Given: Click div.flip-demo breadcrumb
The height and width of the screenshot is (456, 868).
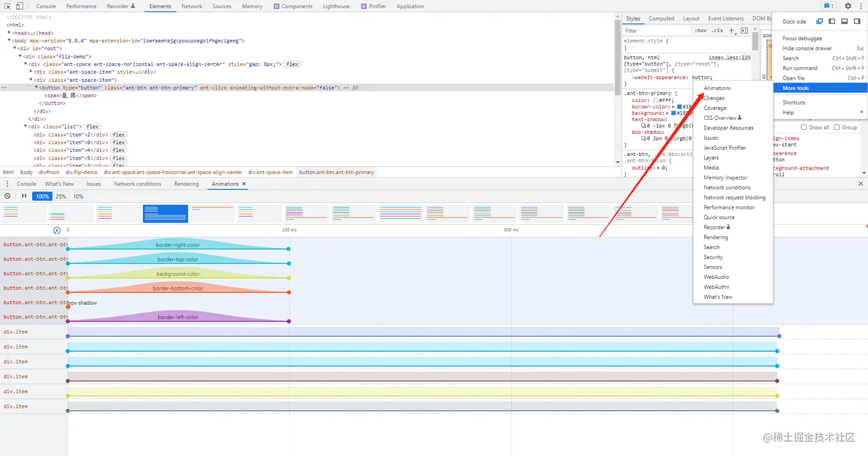Looking at the screenshot, I should click(81, 172).
